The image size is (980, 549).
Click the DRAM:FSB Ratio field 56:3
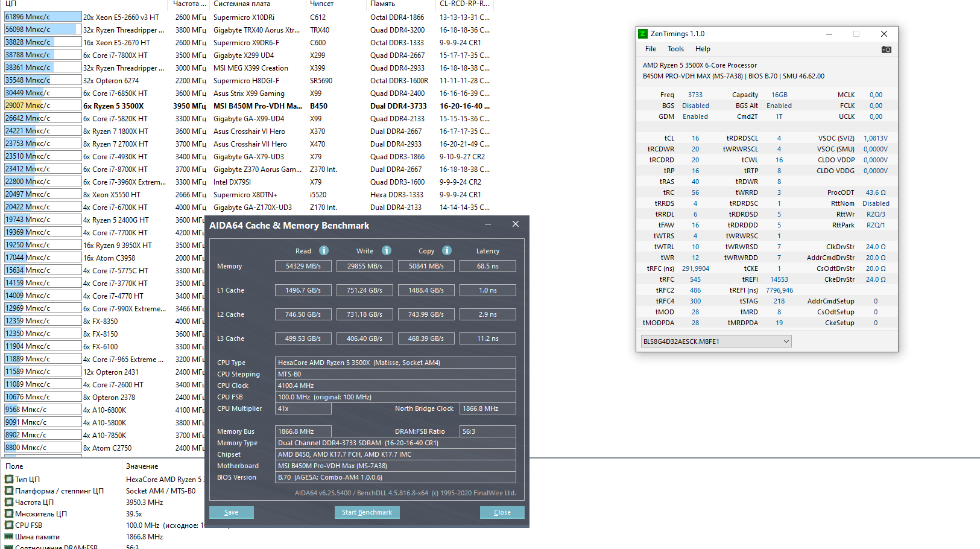pyautogui.click(x=488, y=431)
